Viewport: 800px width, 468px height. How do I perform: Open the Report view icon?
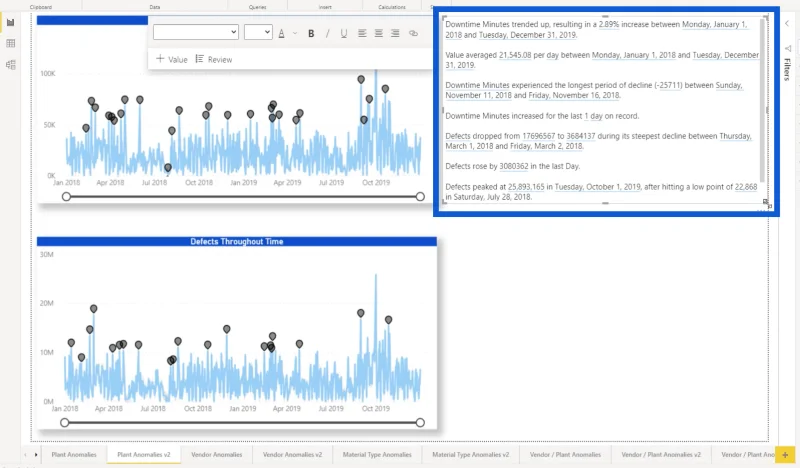click(10, 22)
